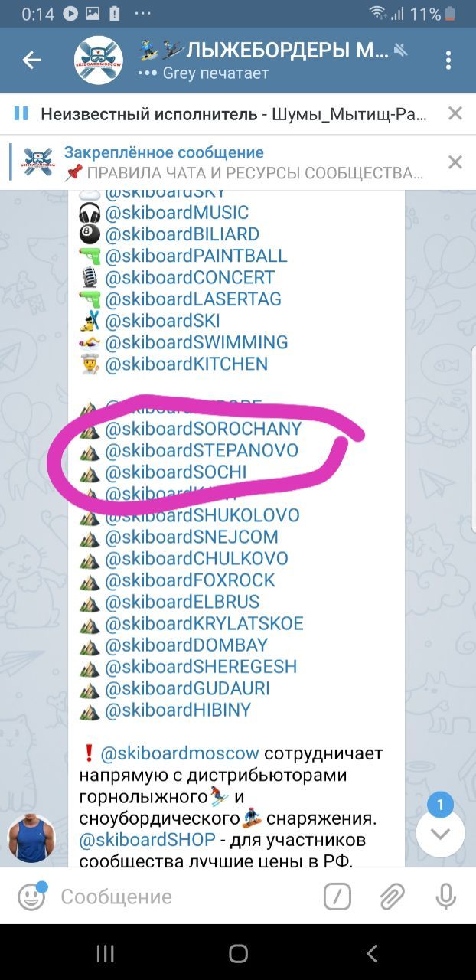Tap the Android home navigation button
The width and height of the screenshot is (476, 980).
pyautogui.click(x=238, y=953)
